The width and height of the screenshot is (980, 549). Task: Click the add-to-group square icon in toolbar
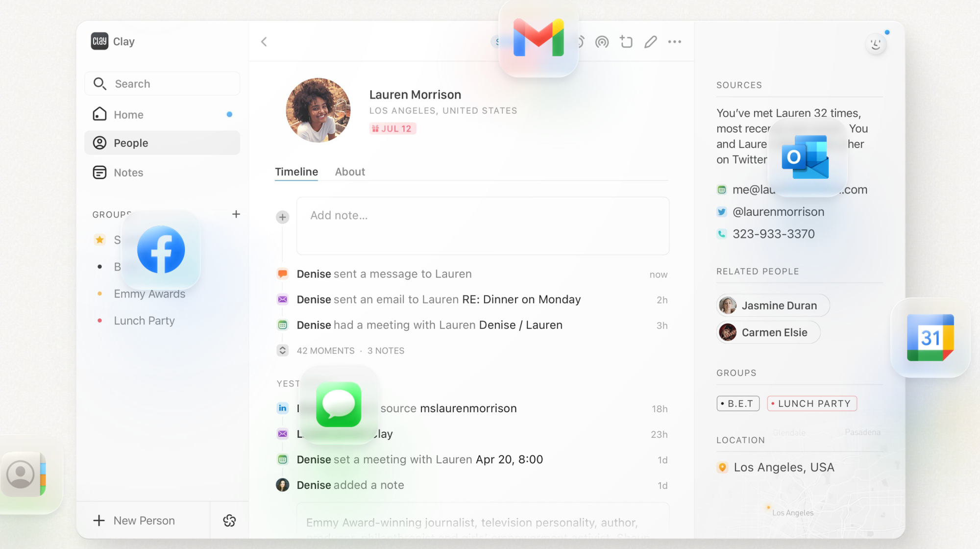click(626, 42)
